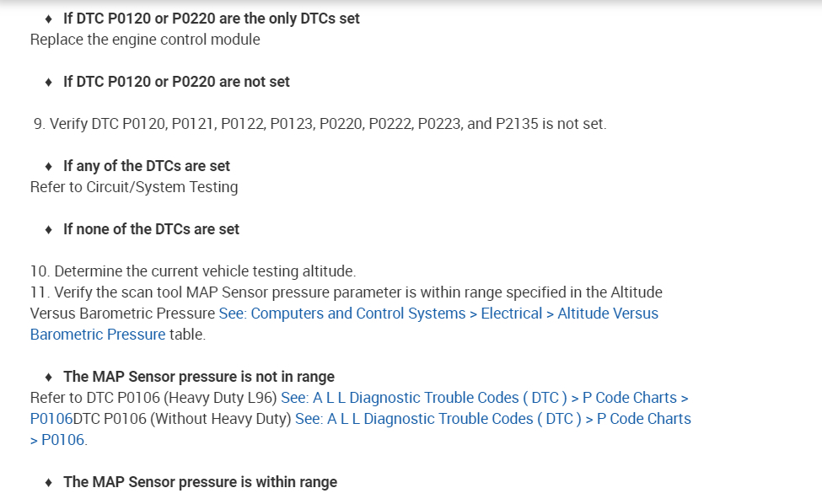The image size is (822, 504).
Task: Click the heading "The MAP Sensor pressure is not in range"
Action: tap(198, 377)
